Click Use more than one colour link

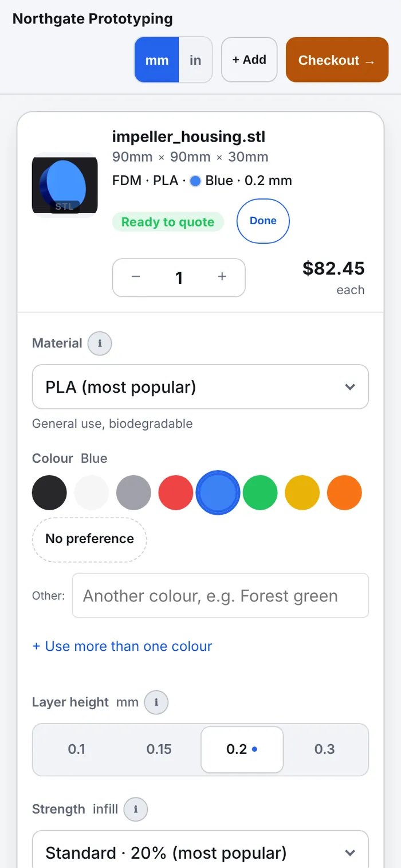122,646
